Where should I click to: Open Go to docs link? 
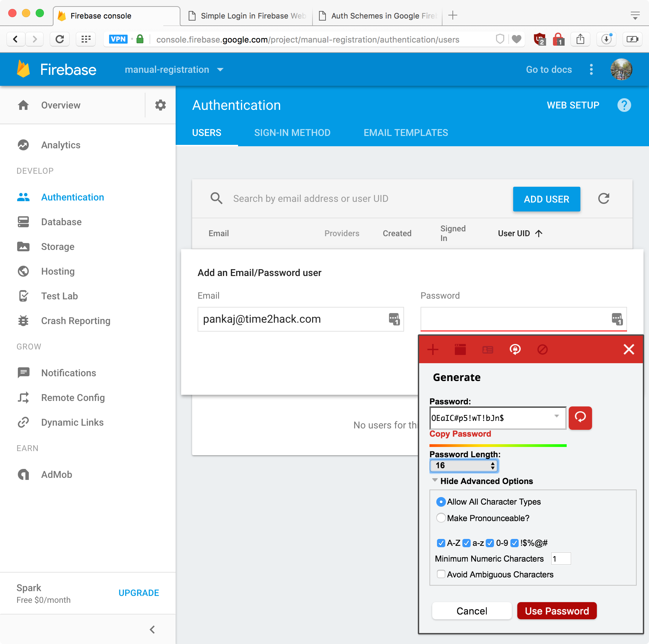[549, 69]
